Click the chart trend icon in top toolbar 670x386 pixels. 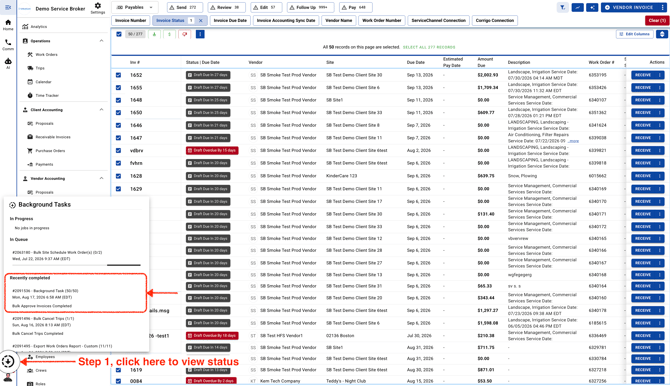[x=577, y=7]
